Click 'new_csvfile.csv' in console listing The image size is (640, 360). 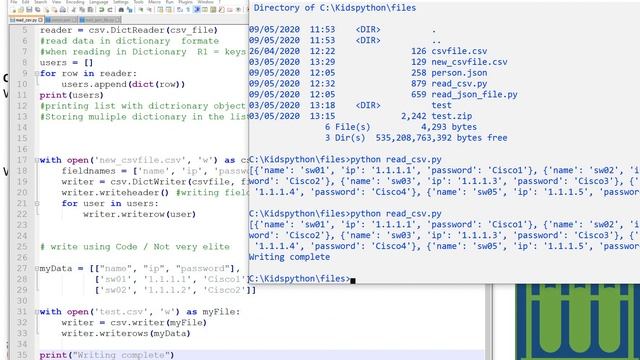coord(469,62)
